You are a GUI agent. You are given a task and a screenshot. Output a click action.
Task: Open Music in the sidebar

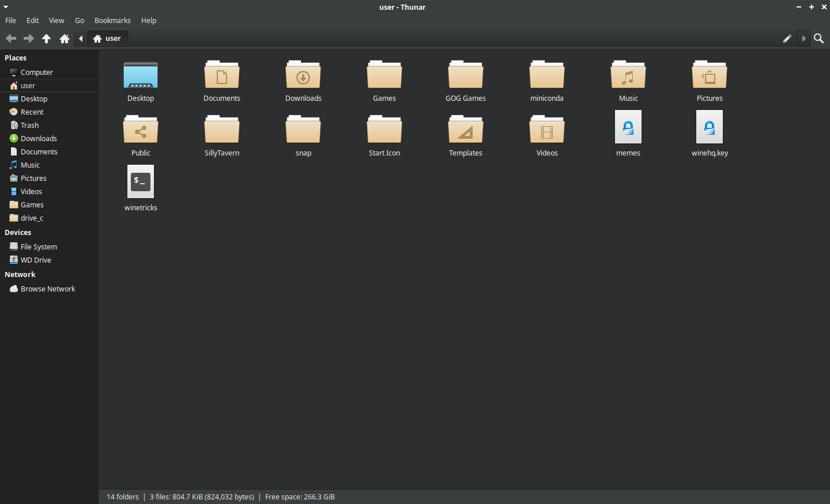click(49, 165)
